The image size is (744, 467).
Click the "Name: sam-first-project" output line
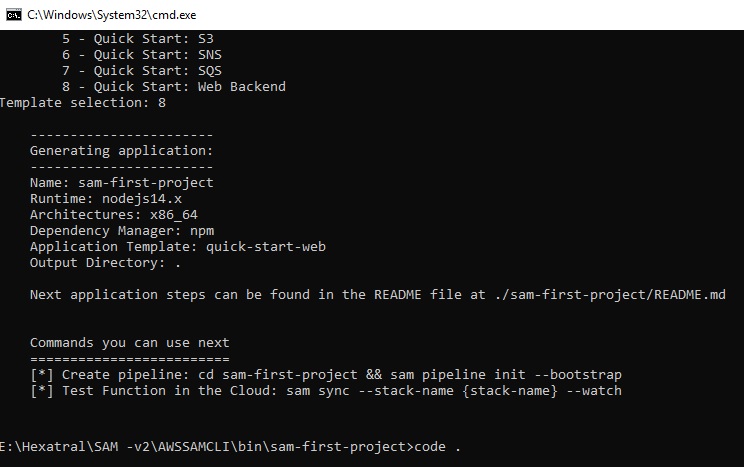click(x=122, y=183)
